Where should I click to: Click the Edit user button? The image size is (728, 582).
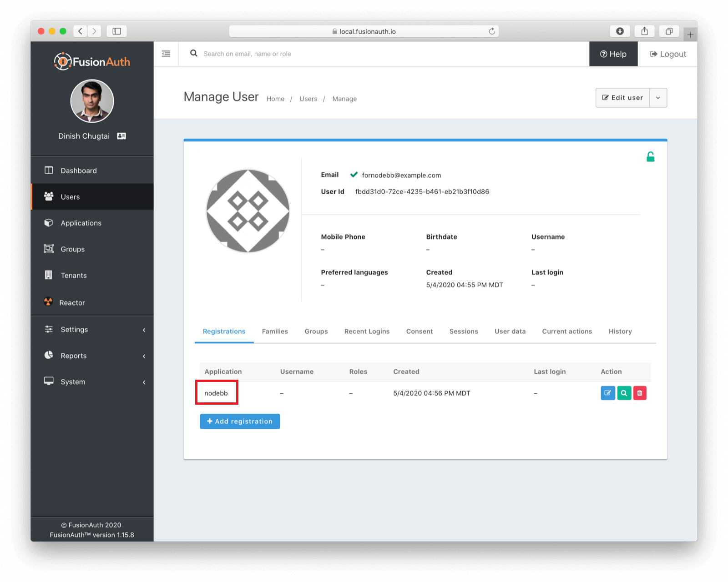pos(622,98)
